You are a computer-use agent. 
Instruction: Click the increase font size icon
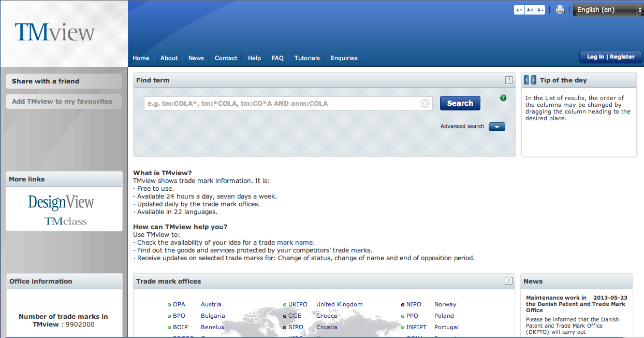[540, 10]
